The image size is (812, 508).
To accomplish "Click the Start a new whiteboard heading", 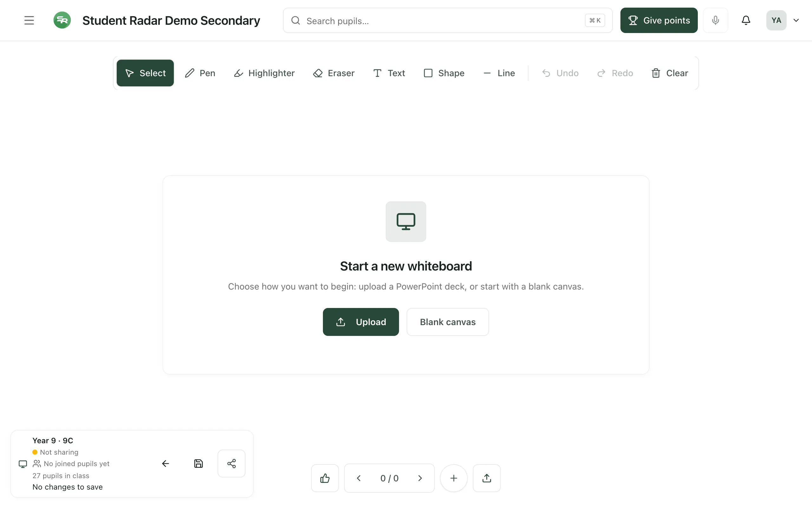I will pyautogui.click(x=406, y=266).
